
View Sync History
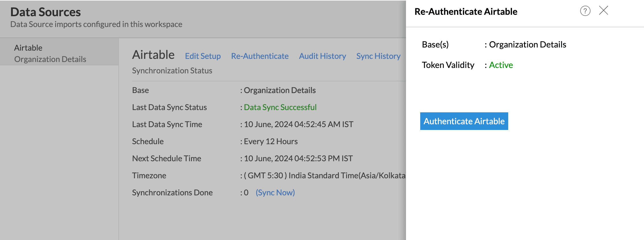[x=378, y=56]
